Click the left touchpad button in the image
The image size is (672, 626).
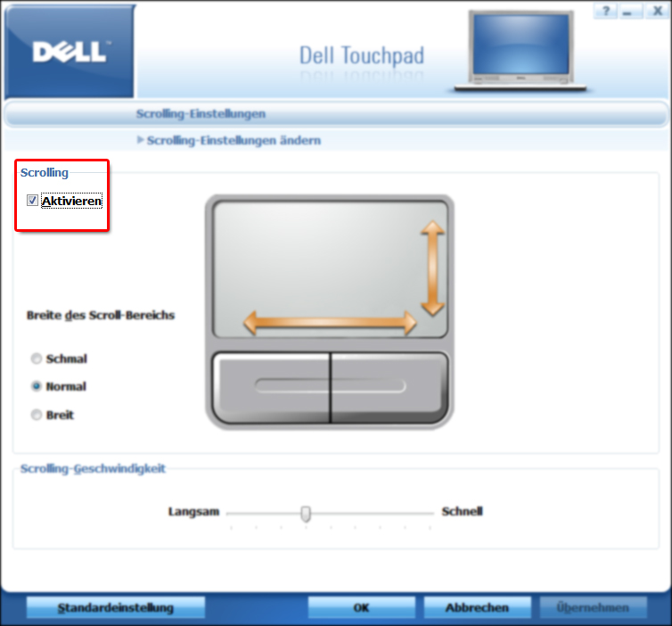(271, 387)
